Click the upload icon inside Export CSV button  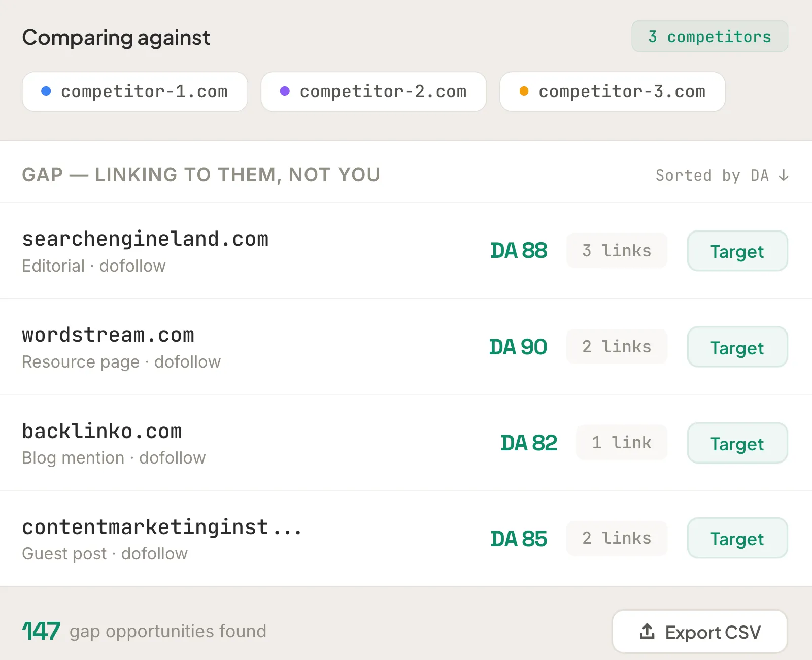647,631
